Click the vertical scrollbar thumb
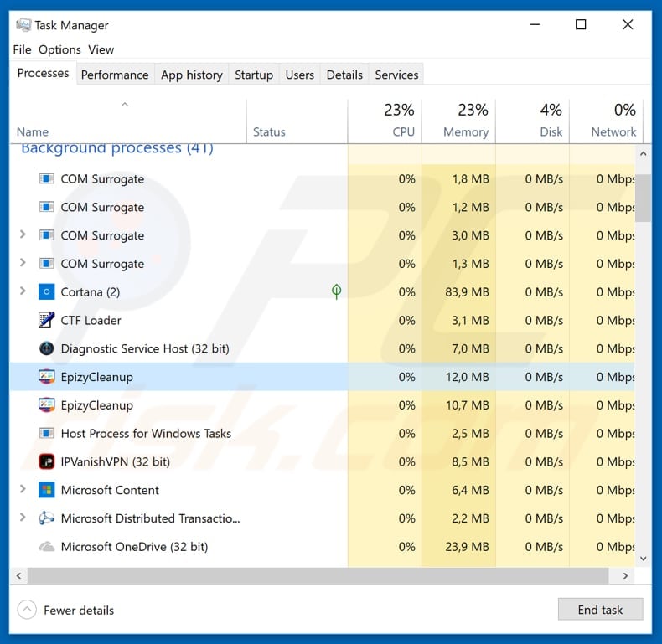Viewport: 662px width, 644px height. (x=643, y=198)
